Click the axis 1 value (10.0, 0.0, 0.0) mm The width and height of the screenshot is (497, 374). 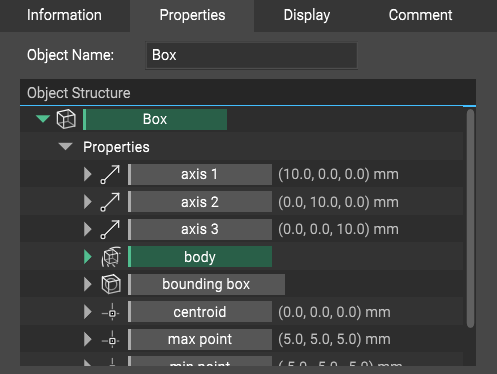pos(338,174)
